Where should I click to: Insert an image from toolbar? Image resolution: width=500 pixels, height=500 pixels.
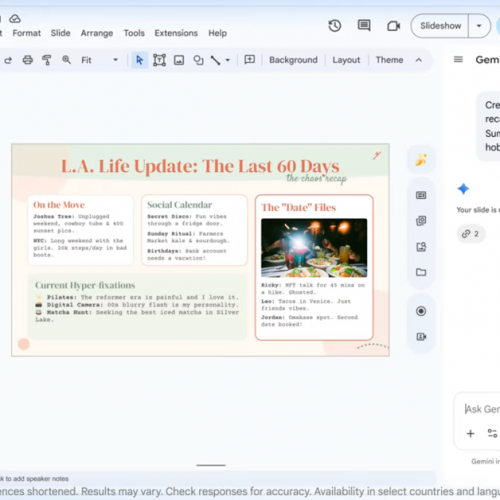coord(179,60)
